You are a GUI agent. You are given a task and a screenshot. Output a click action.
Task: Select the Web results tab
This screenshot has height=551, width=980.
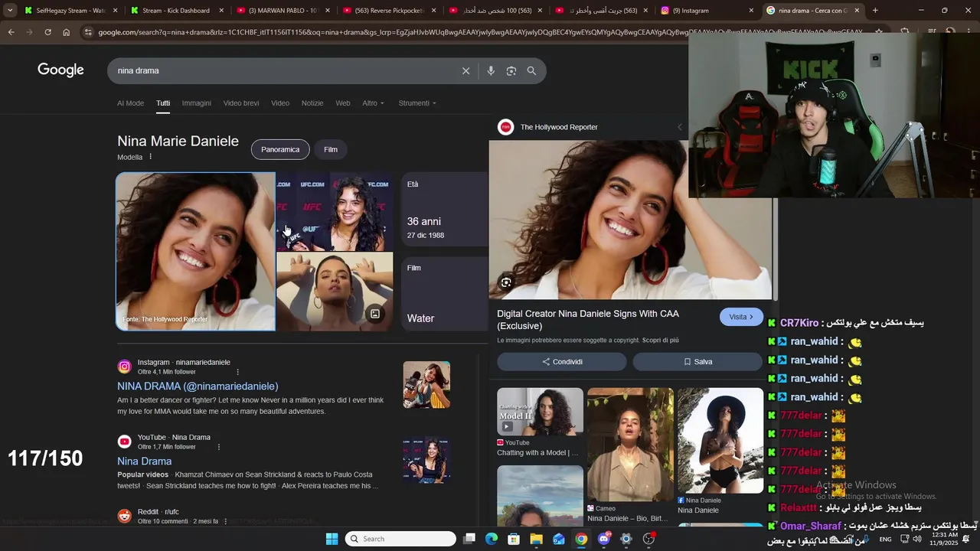343,103
